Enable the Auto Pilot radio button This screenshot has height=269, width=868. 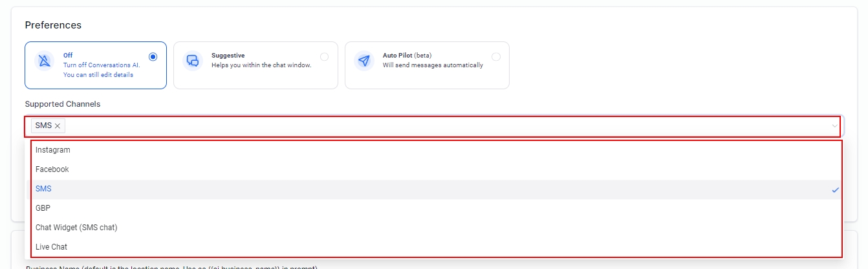[x=496, y=57]
